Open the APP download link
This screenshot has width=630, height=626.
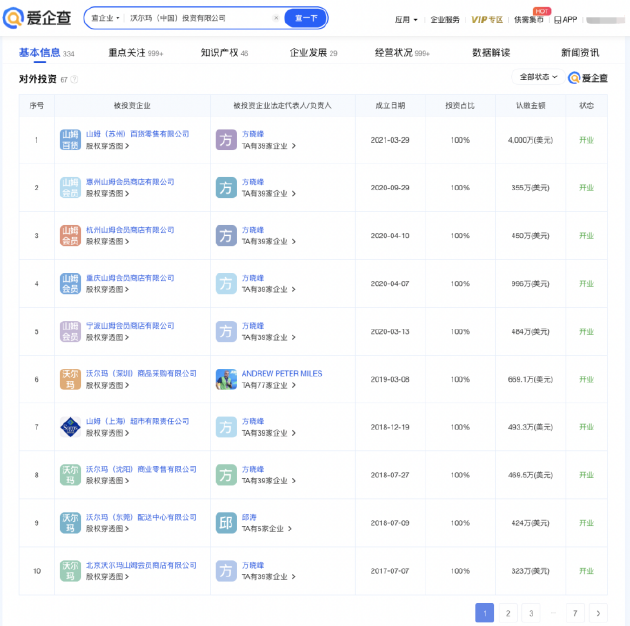[565, 20]
